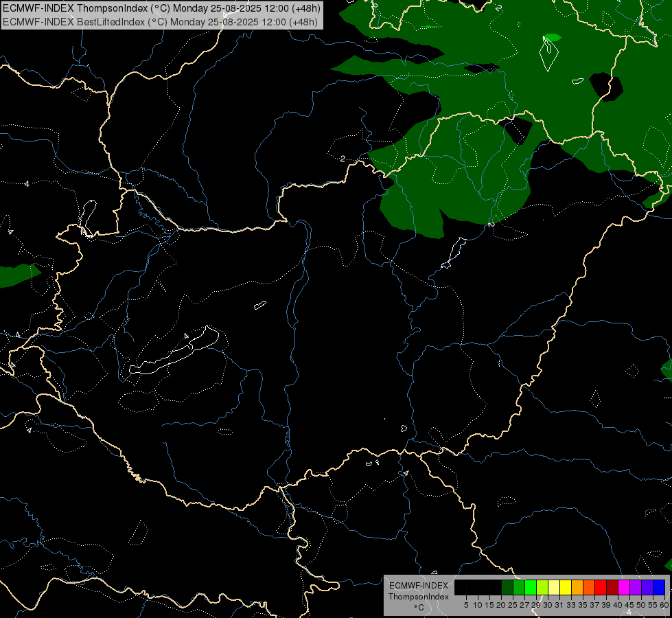Click the dark orange 35–37 legend swatch
This screenshot has height=618, width=672.
click(589, 588)
